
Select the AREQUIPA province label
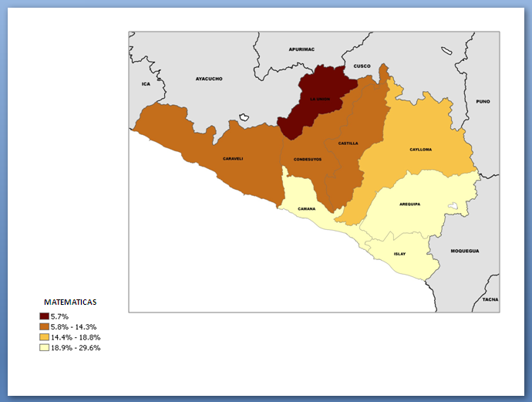pyautogui.click(x=409, y=204)
